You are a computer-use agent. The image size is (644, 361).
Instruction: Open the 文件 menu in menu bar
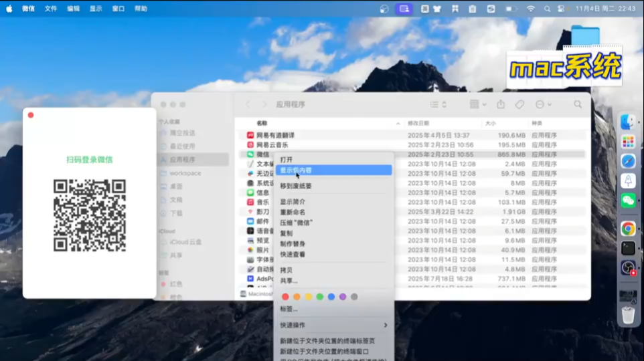[51, 9]
